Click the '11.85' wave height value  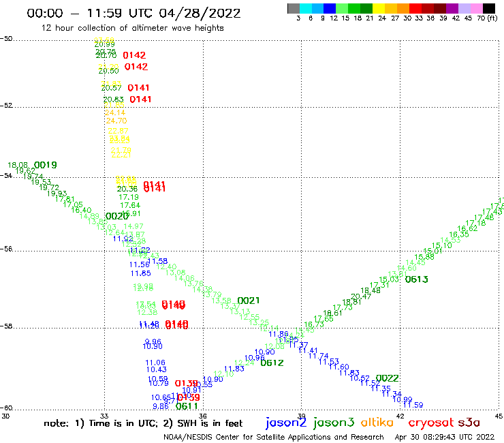(x=140, y=273)
